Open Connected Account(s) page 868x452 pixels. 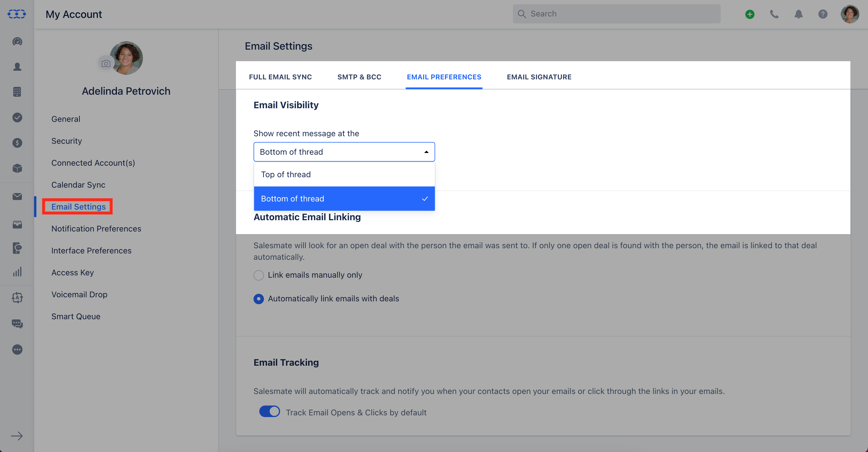(x=93, y=163)
